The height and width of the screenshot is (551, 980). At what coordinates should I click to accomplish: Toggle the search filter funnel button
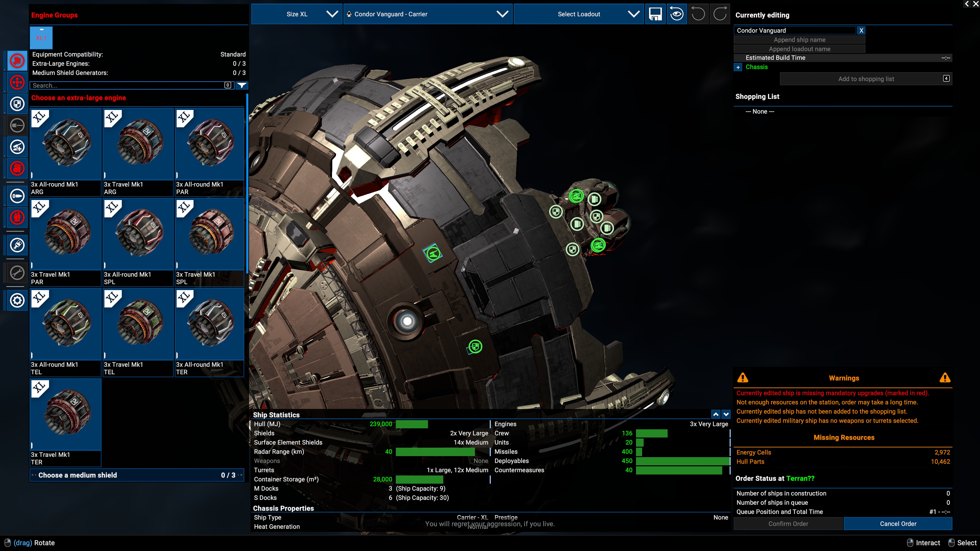tap(242, 85)
